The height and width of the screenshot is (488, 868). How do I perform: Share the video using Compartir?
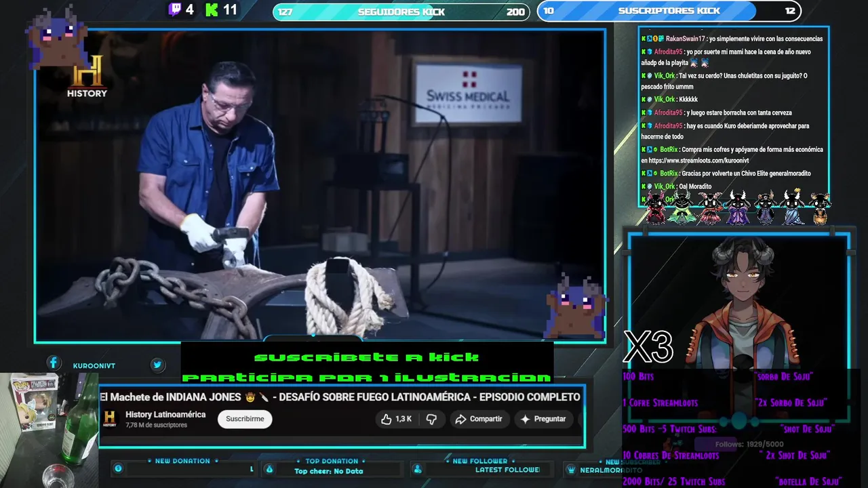tap(479, 419)
